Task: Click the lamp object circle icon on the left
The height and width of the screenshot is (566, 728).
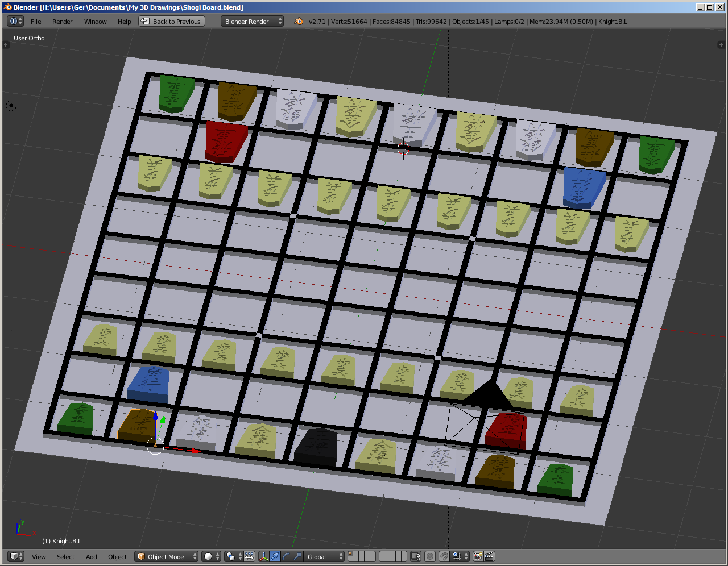Action: point(11,105)
